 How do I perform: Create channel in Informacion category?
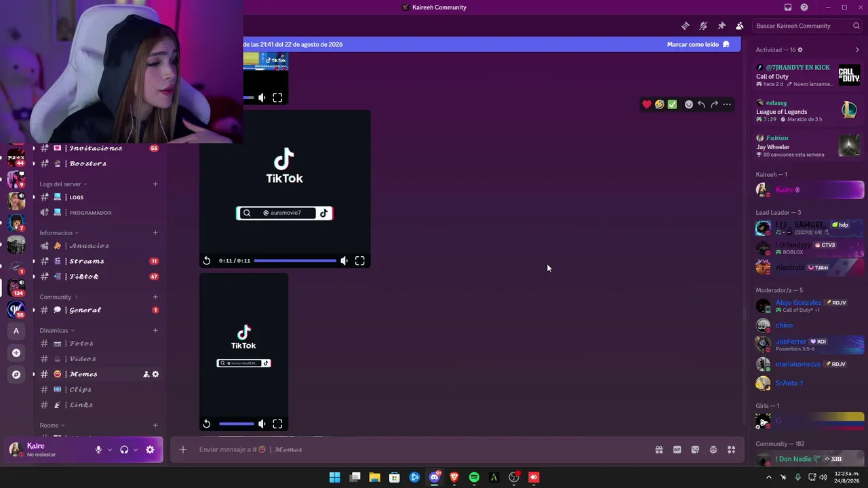pos(155,233)
